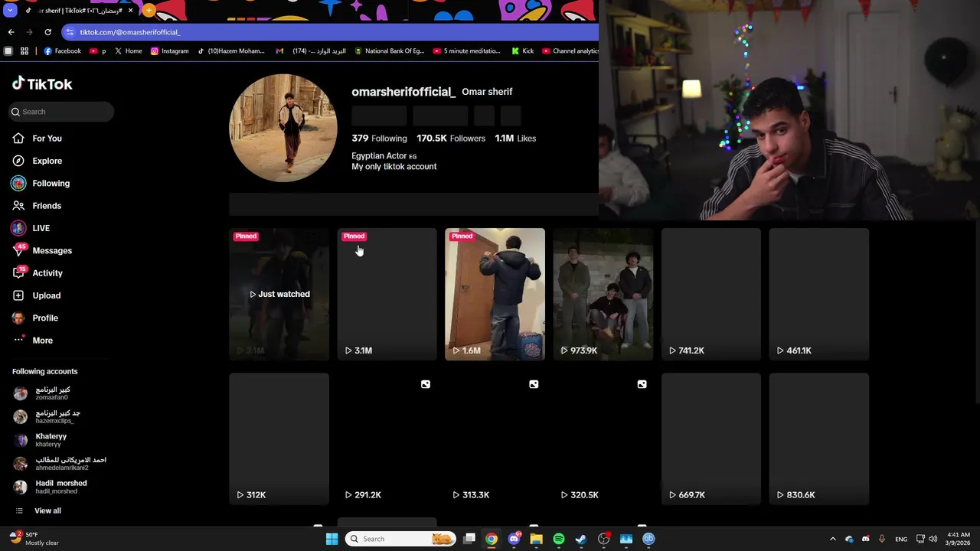Open the video with 461.1K views
The image size is (980, 551).
[x=818, y=294]
